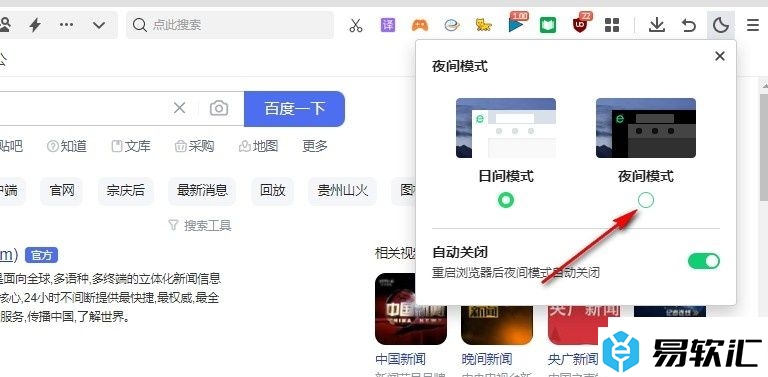Switch to the 地图 tab
768x377 pixels.
(258, 146)
